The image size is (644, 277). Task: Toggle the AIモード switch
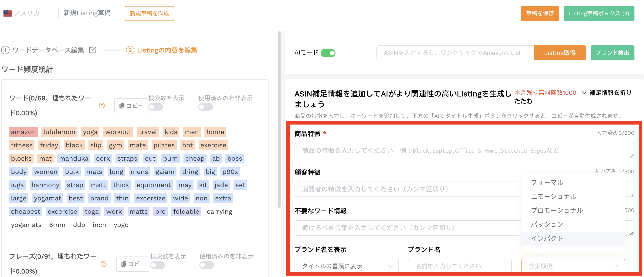coord(328,53)
